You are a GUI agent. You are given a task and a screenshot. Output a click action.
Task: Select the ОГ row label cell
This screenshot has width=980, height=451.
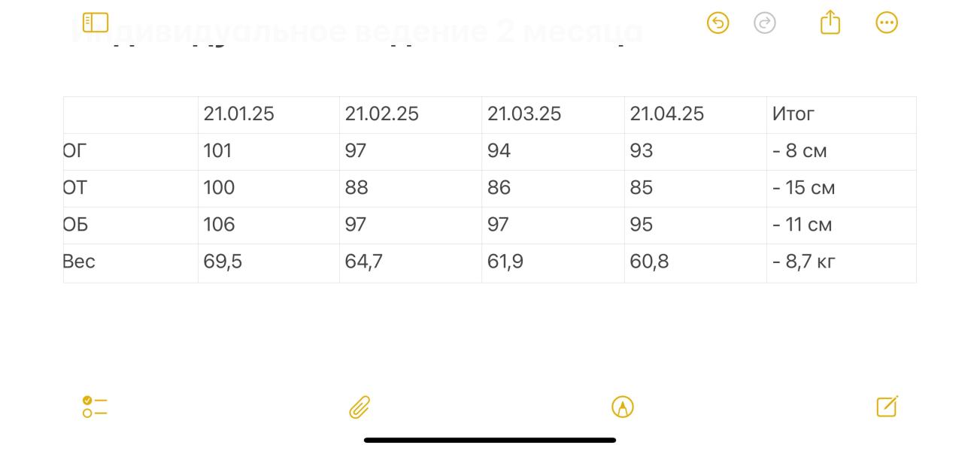pos(131,152)
